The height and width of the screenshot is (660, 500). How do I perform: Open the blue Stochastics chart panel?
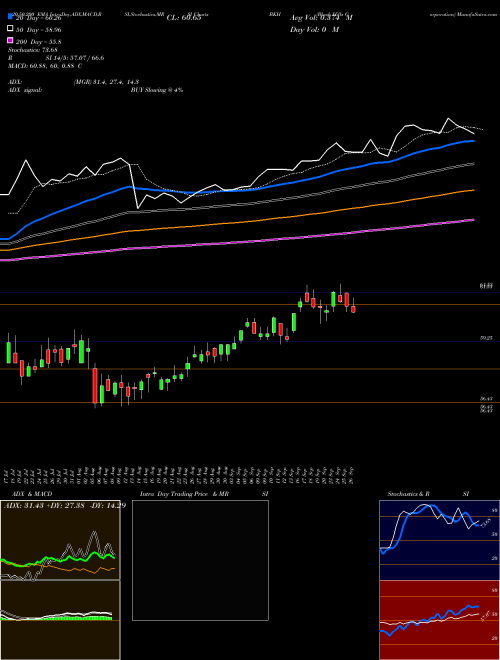click(438, 540)
